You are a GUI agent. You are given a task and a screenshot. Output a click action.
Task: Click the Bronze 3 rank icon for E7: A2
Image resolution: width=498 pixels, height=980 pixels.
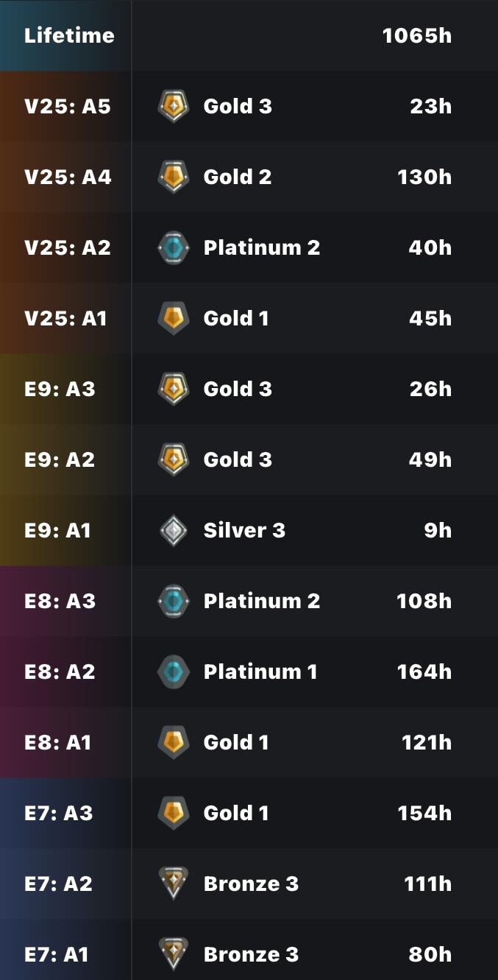click(174, 884)
